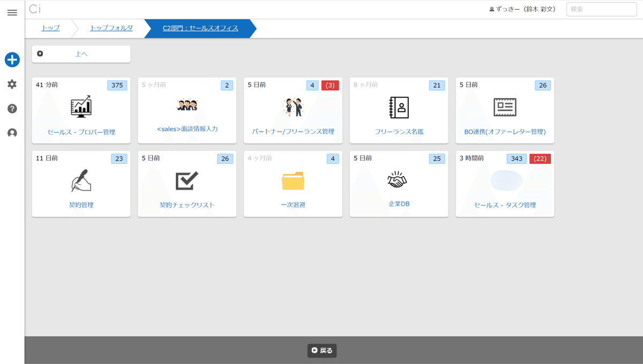
Task: Click the people icon for <sales>面談情報入力
Action: click(187, 105)
